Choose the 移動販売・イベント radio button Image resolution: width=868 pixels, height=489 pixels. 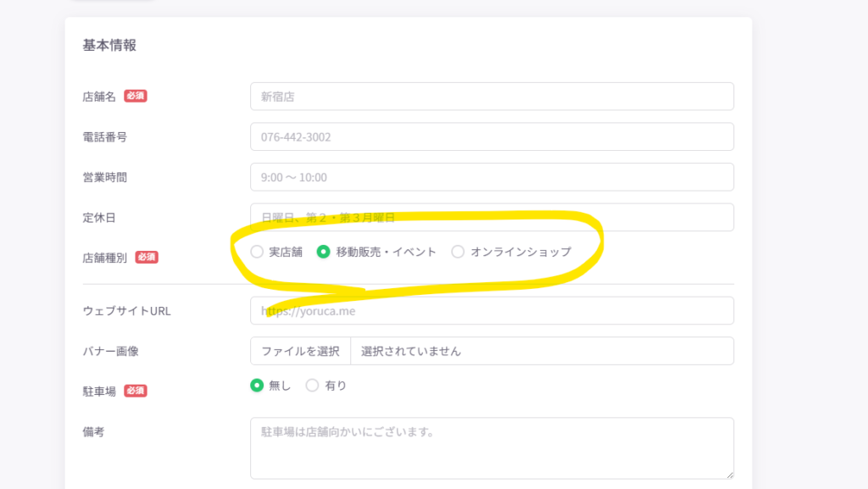323,252
